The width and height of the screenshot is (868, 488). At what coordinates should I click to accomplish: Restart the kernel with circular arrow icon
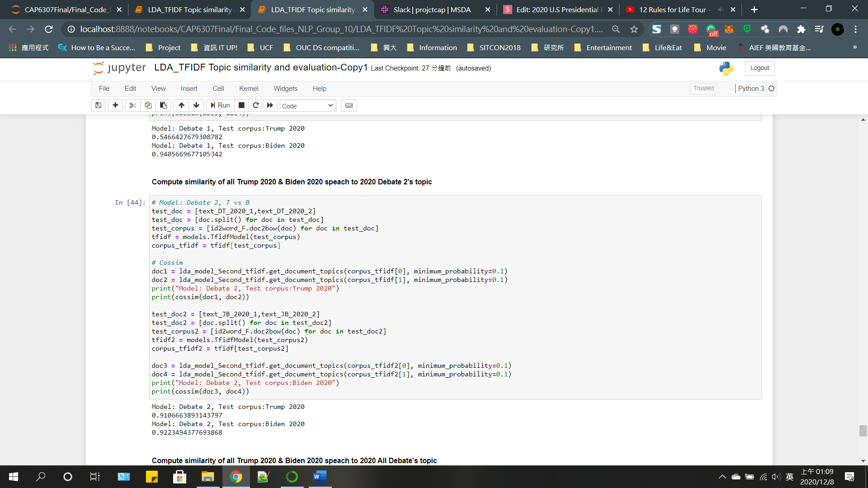tap(256, 105)
